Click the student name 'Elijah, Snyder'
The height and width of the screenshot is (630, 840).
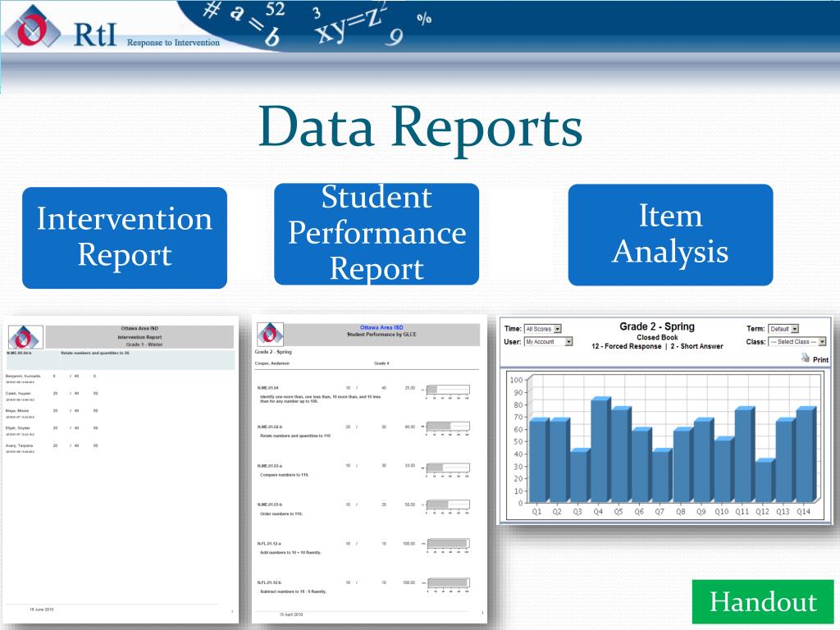point(18,428)
